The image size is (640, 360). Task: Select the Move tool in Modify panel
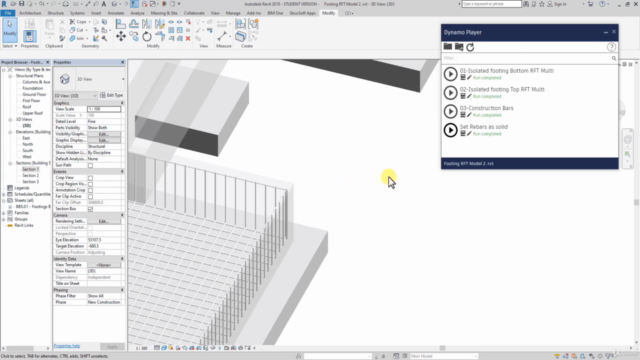pyautogui.click(x=121, y=37)
